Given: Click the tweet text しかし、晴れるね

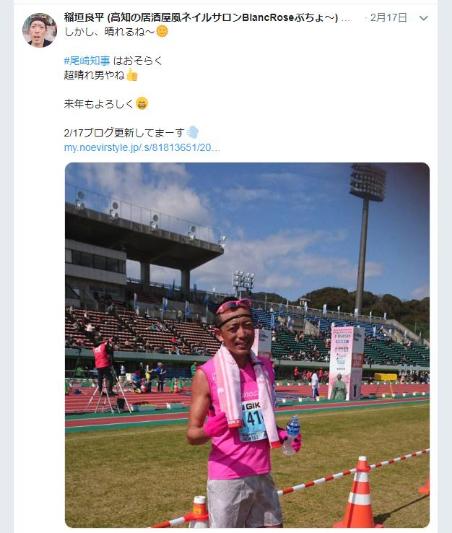Looking at the screenshot, I should (109, 32).
